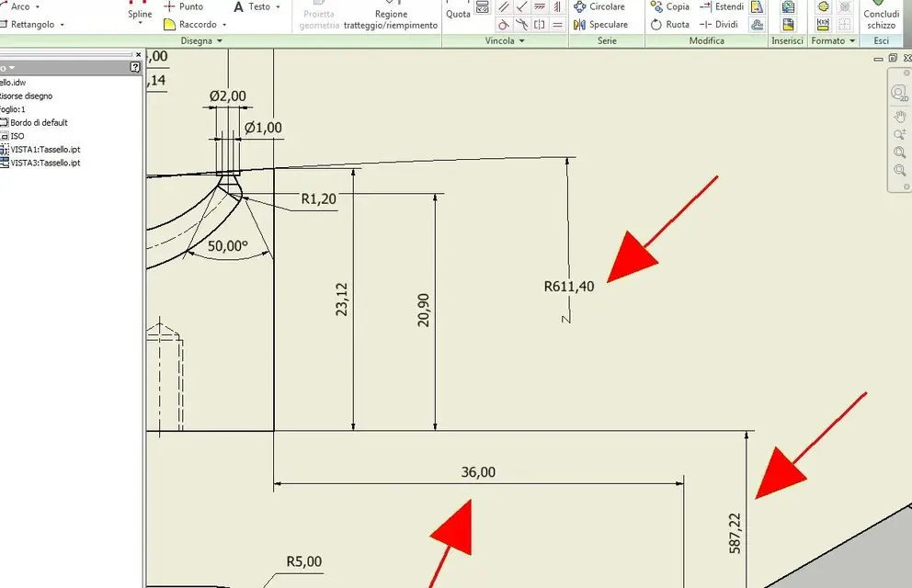
Task: Click the Estendi extend tool
Action: click(721, 6)
